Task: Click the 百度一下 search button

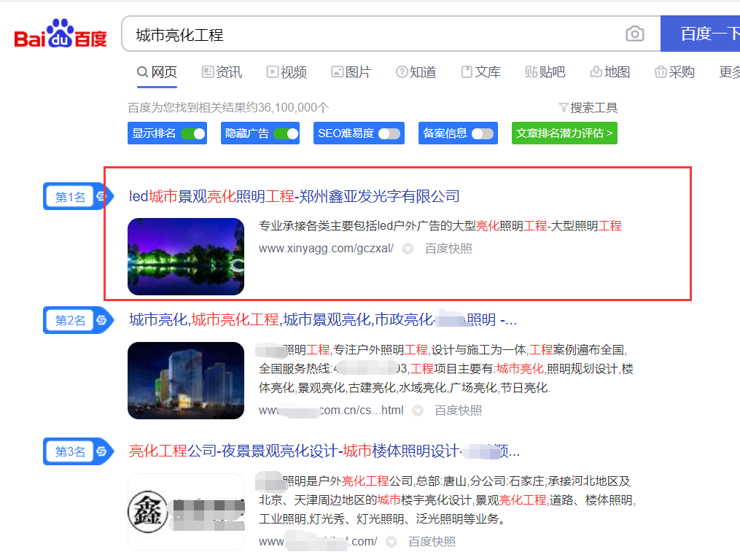Action: [701, 34]
